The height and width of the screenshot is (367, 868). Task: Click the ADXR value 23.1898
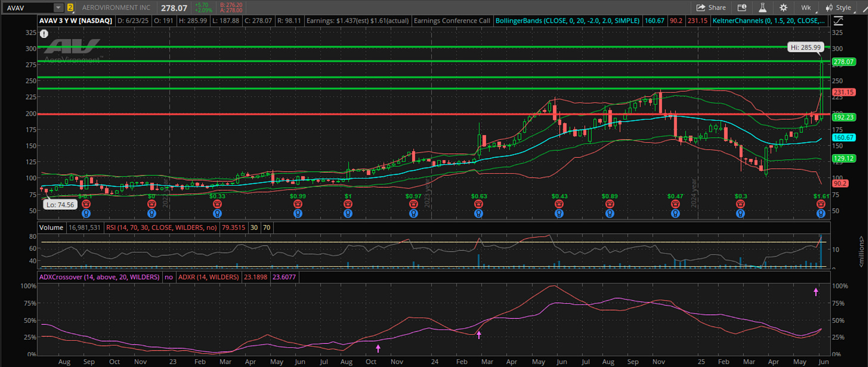(257, 277)
